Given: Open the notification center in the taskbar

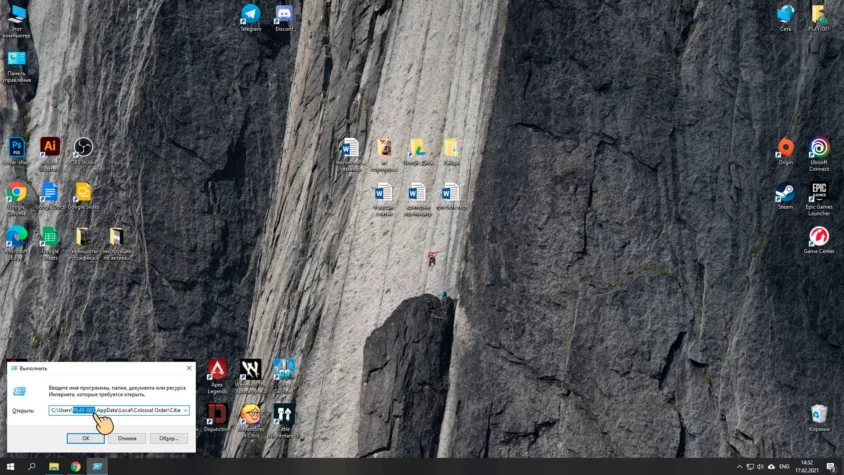Looking at the screenshot, I should pyautogui.click(x=831, y=467).
